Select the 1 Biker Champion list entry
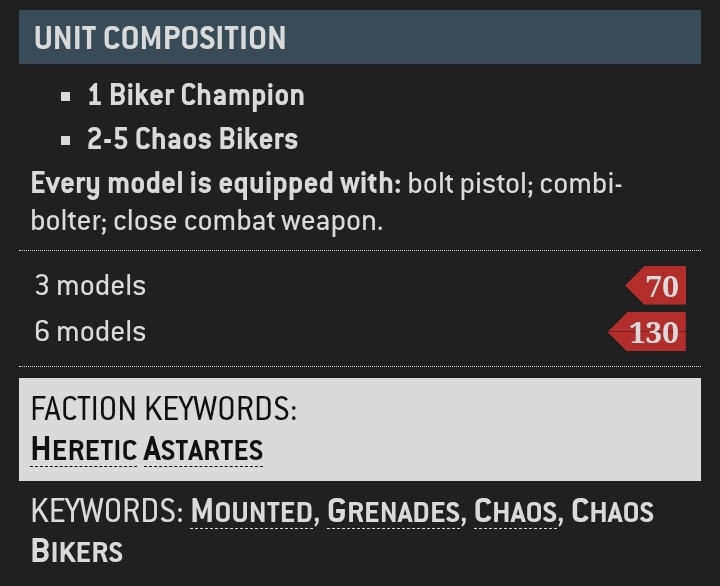The height and width of the screenshot is (586, 720). (x=195, y=96)
